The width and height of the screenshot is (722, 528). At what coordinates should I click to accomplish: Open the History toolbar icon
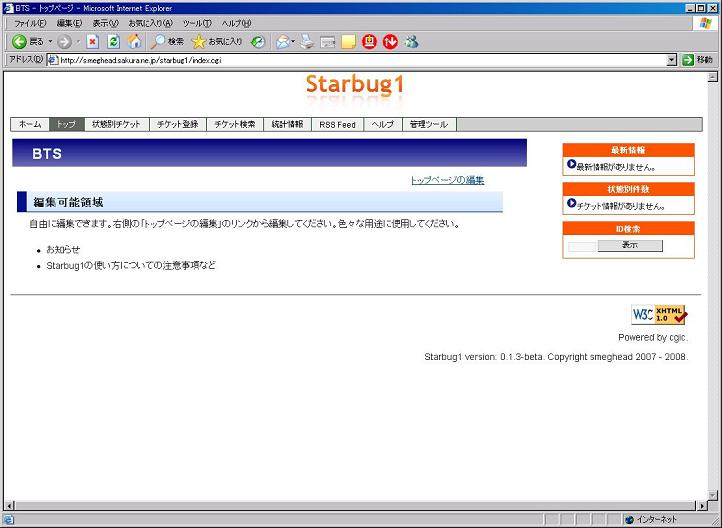258,41
